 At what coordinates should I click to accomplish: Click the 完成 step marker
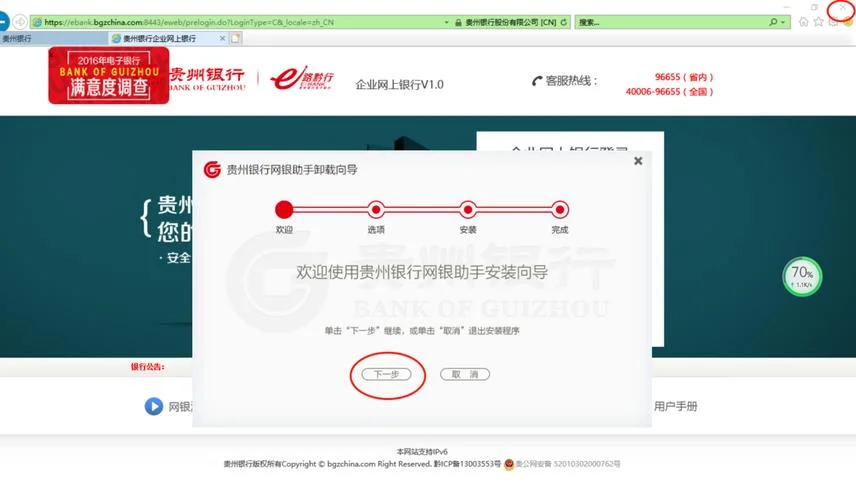pos(560,210)
